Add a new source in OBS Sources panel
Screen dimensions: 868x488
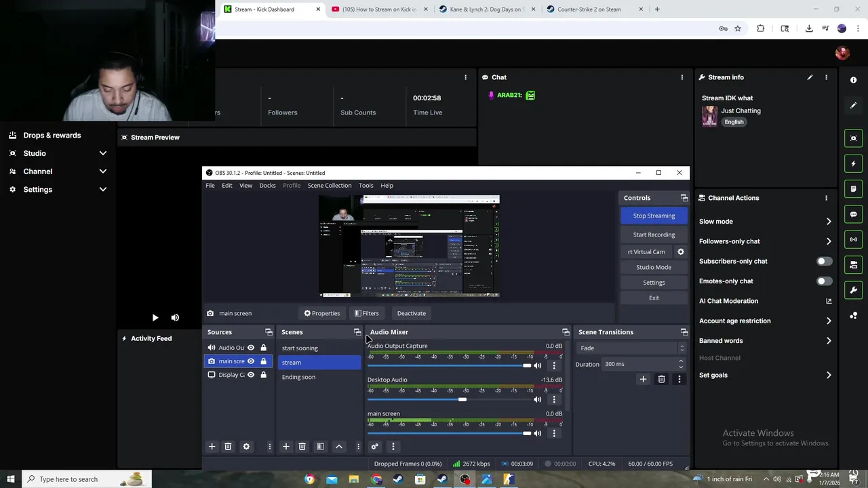coord(212,447)
